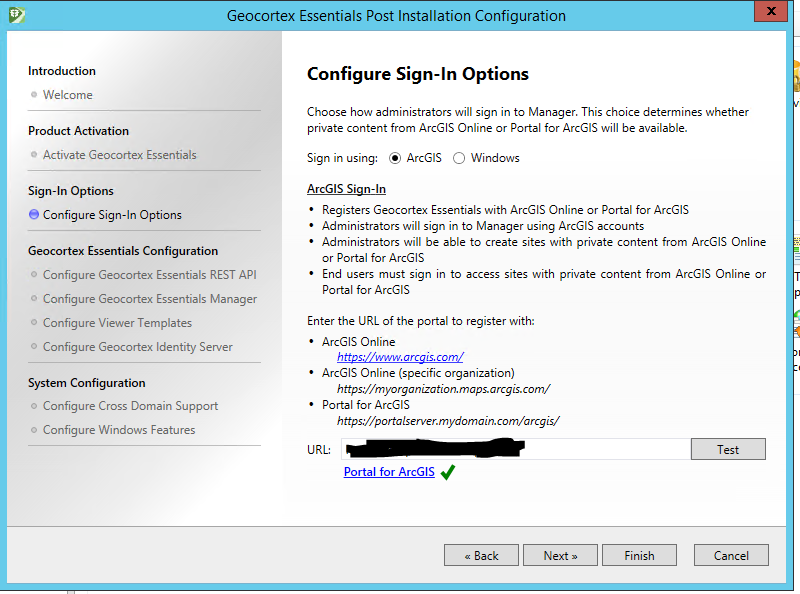
Task: Click 'Enter the URL of the portal' text
Action: coord(421,321)
